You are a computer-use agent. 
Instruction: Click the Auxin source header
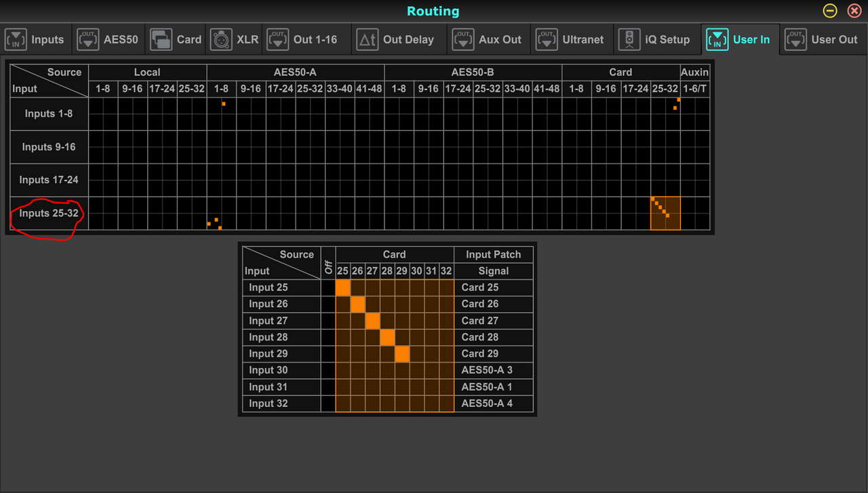point(695,72)
